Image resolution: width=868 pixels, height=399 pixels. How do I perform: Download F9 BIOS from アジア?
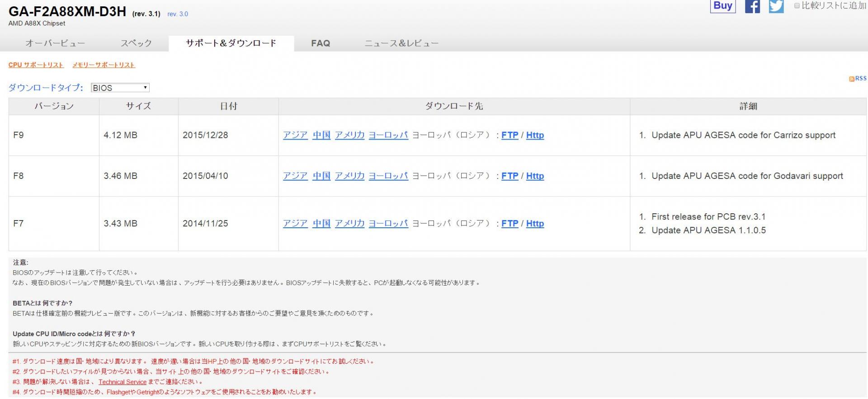[x=295, y=135]
